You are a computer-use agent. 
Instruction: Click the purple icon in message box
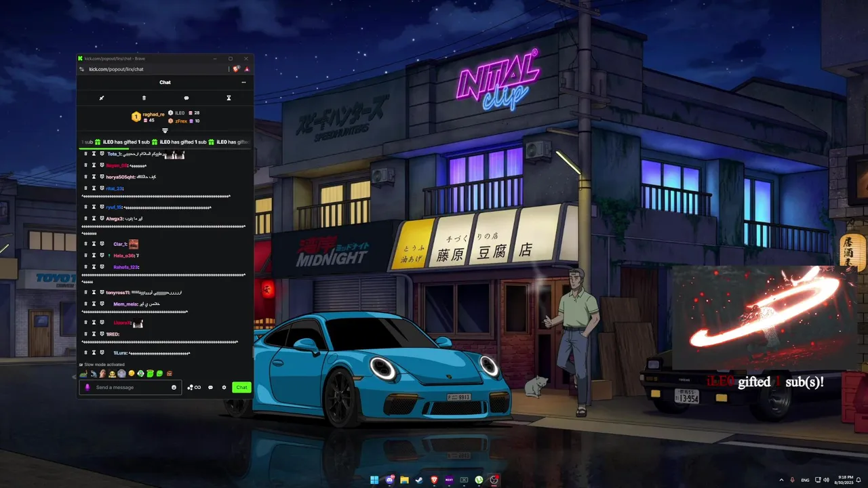point(87,387)
